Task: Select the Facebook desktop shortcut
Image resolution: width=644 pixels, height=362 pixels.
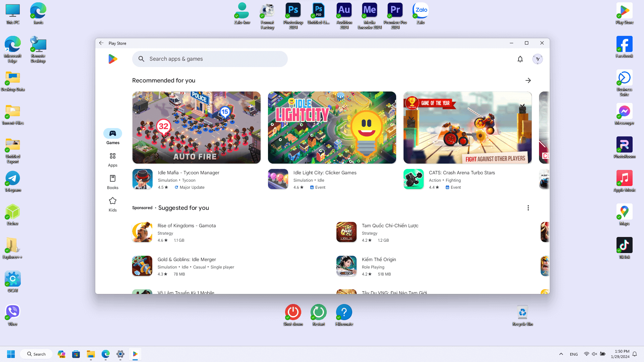Action: coord(625,47)
